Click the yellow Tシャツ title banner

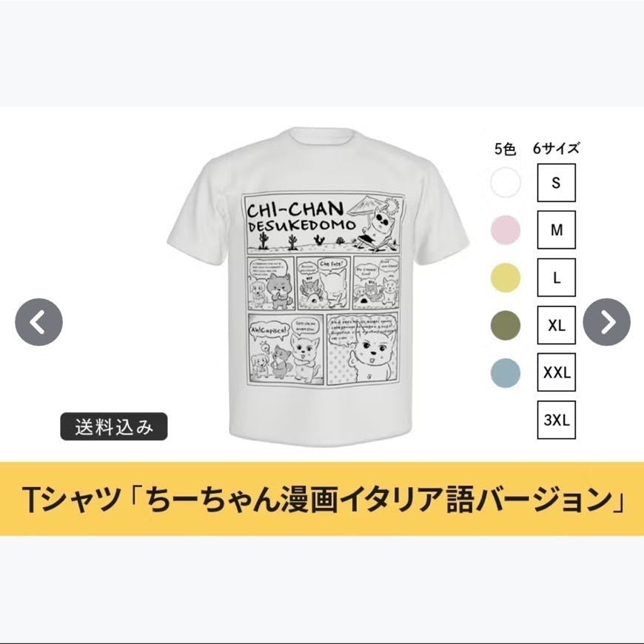click(322, 499)
